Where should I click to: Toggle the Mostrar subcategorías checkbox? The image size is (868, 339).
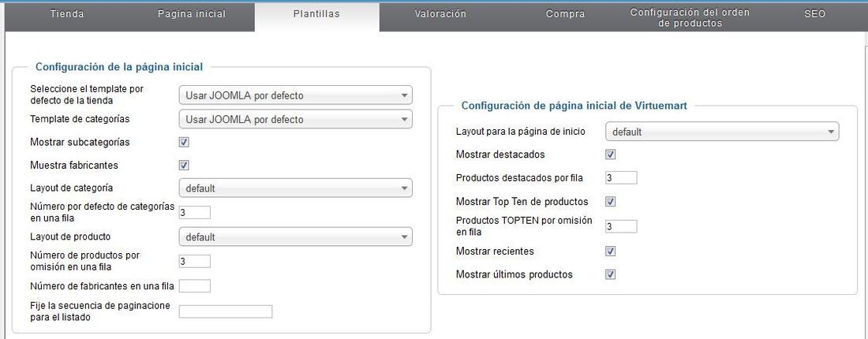[185, 142]
